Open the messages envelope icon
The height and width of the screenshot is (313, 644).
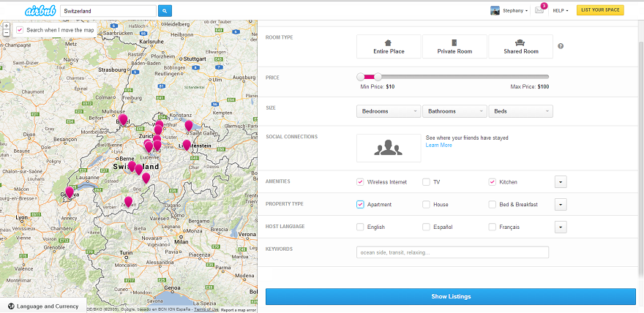[x=539, y=11]
